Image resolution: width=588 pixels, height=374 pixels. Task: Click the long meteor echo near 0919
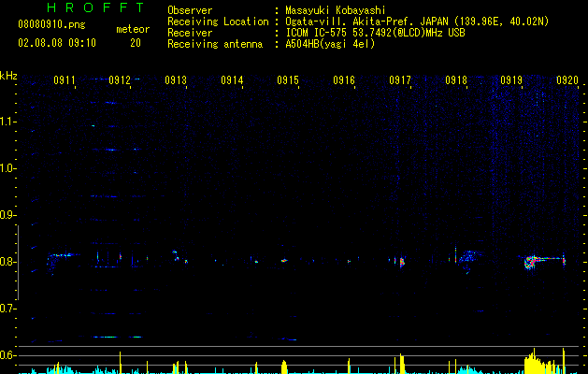(x=544, y=261)
